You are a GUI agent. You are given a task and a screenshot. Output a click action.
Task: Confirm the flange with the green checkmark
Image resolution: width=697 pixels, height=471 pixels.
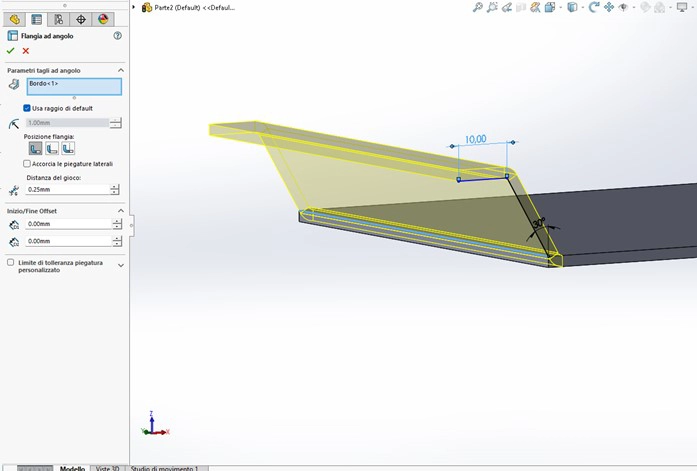coord(11,51)
